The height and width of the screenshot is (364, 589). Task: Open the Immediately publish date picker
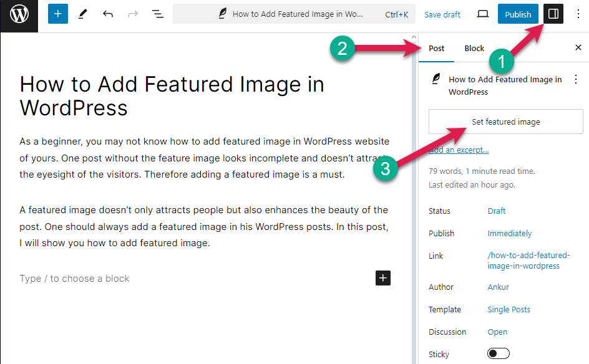coord(509,233)
